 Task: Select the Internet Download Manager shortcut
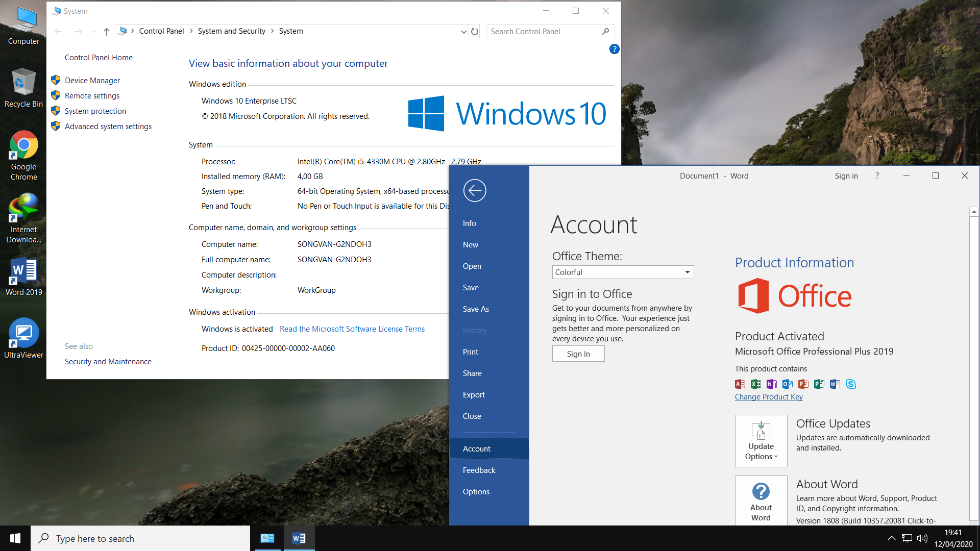point(23,218)
